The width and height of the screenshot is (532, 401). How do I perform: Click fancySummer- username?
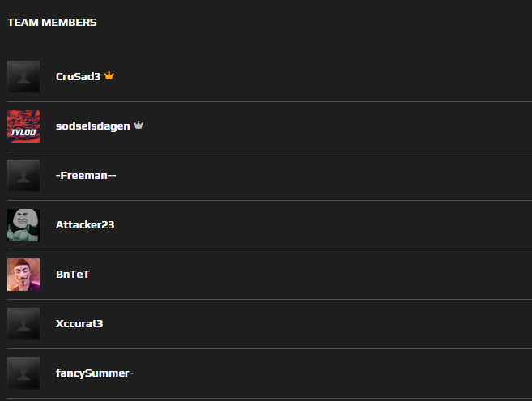coord(95,373)
